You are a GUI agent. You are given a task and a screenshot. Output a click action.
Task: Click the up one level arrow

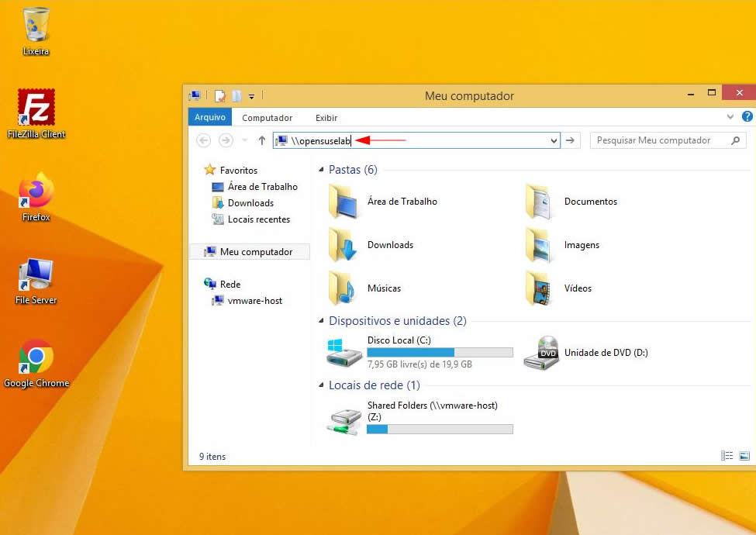tap(262, 140)
